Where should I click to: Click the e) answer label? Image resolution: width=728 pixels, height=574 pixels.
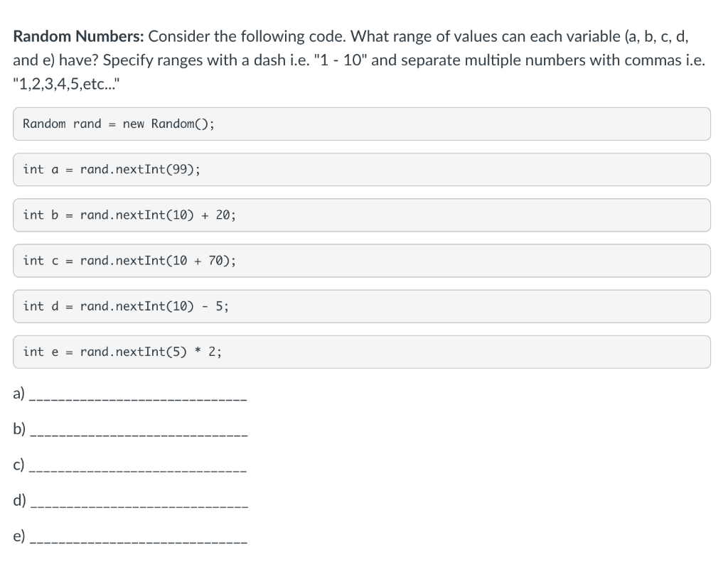(18, 536)
